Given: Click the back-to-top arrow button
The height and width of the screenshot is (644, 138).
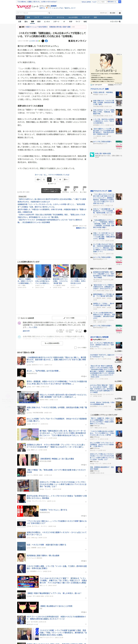Looking at the screenshot, I should point(133,398).
